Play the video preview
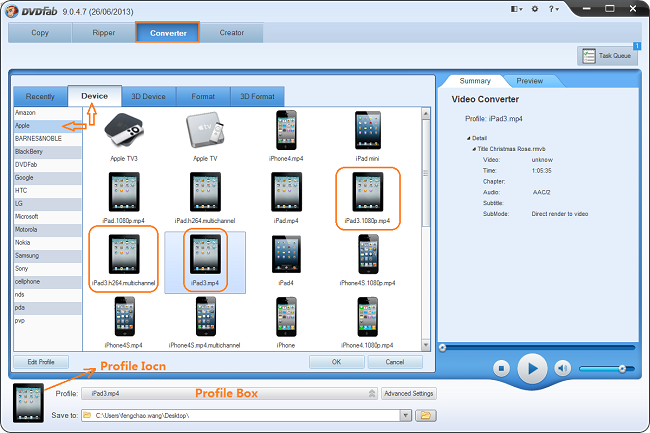 click(x=532, y=368)
